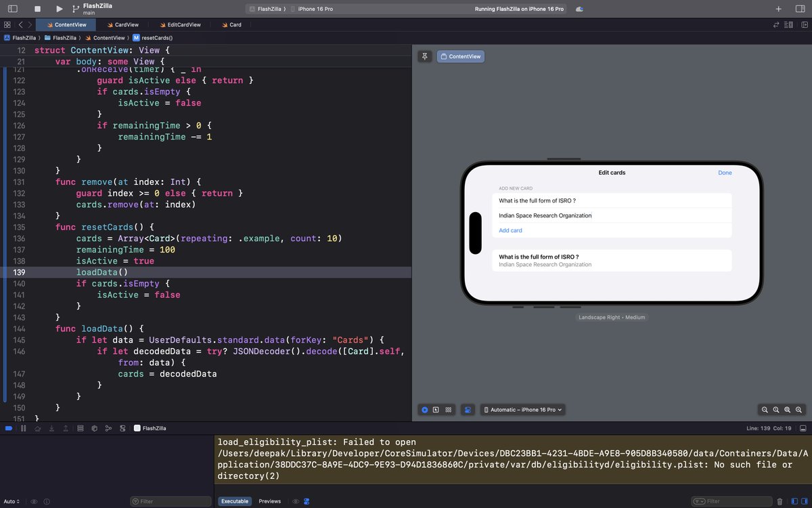Screen dimensions: 812x508
Task: Toggle breakpoints activation in debug bar
Action: 8,428
